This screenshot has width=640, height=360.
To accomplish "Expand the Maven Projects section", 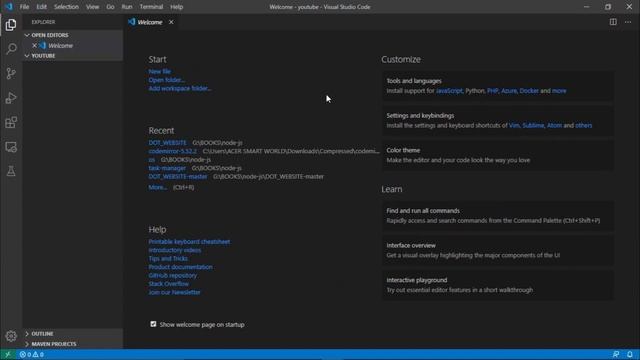I will (72, 344).
